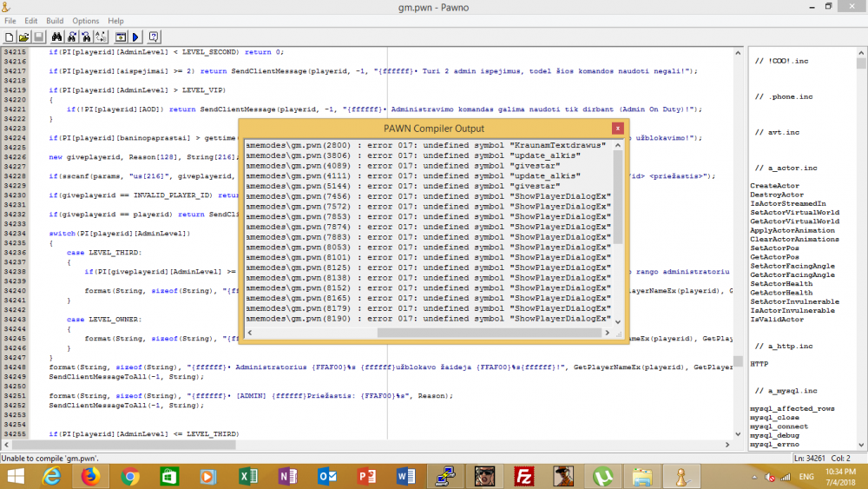This screenshot has width=868, height=489.
Task: Switch to FileZilla in taskbar
Action: click(x=523, y=477)
